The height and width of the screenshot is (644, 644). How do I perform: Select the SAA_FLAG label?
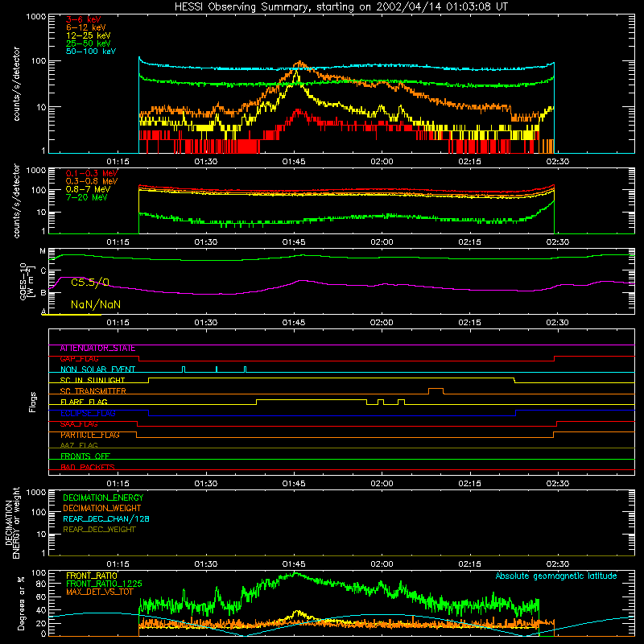tap(79, 424)
